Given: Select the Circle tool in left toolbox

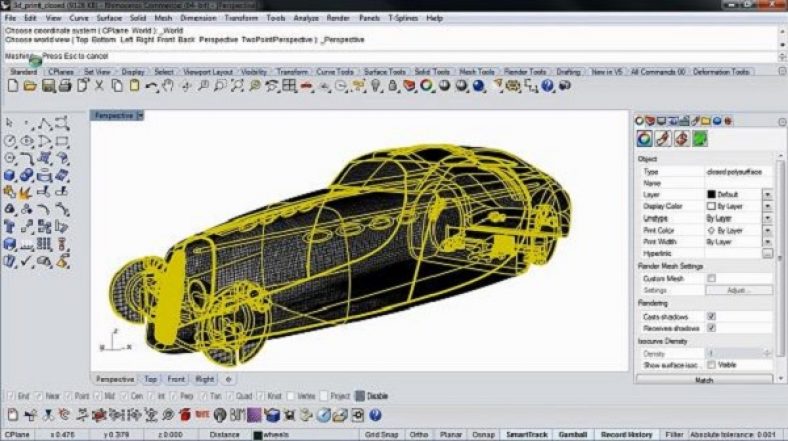Looking at the screenshot, I should click(10, 141).
